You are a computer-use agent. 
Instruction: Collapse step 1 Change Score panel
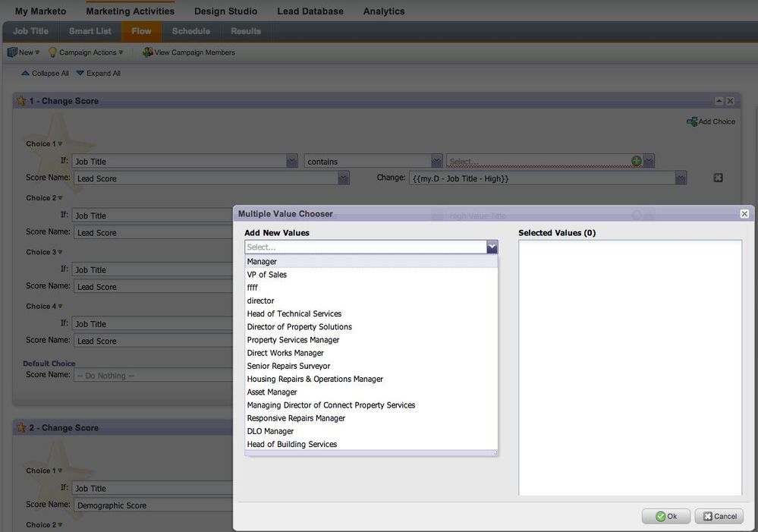[x=719, y=101]
